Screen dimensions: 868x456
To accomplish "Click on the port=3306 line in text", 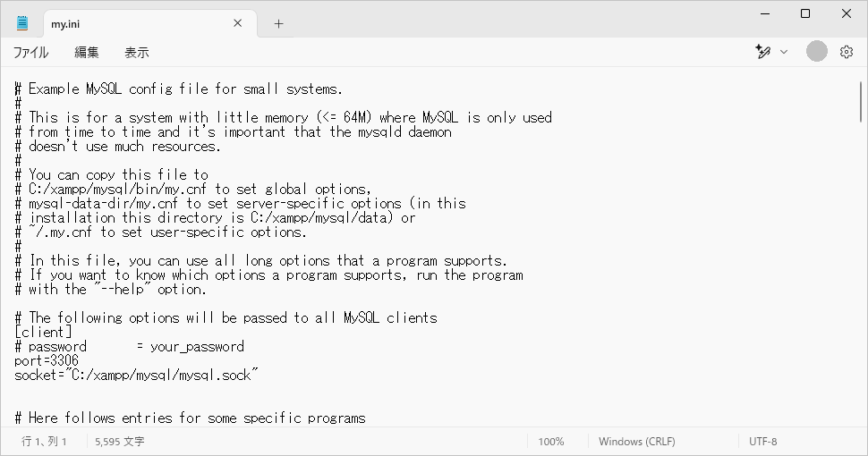I will click(47, 360).
